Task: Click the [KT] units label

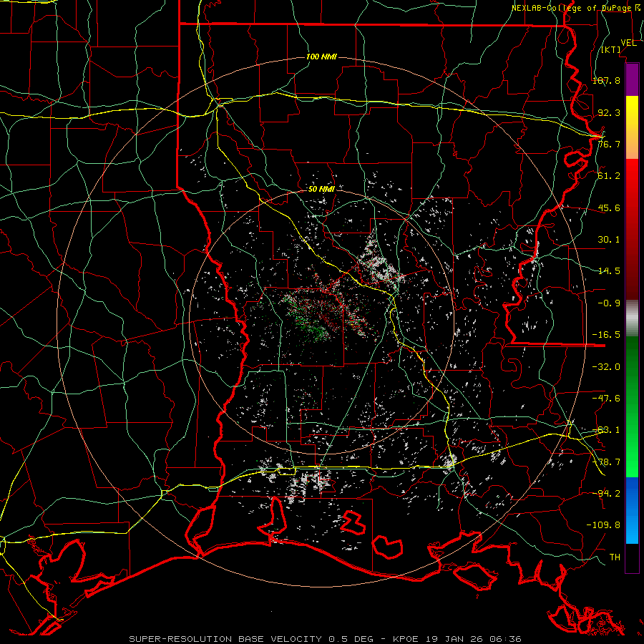Action: [x=611, y=49]
